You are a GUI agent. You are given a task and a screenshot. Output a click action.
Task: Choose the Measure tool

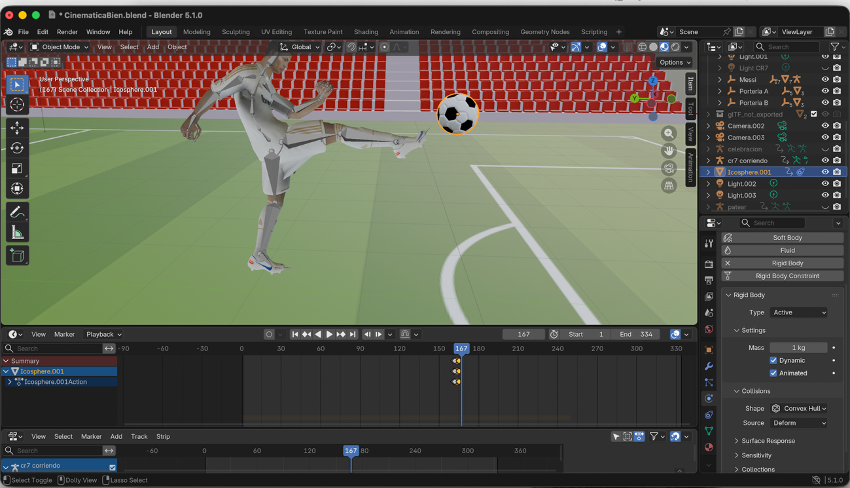click(x=17, y=233)
